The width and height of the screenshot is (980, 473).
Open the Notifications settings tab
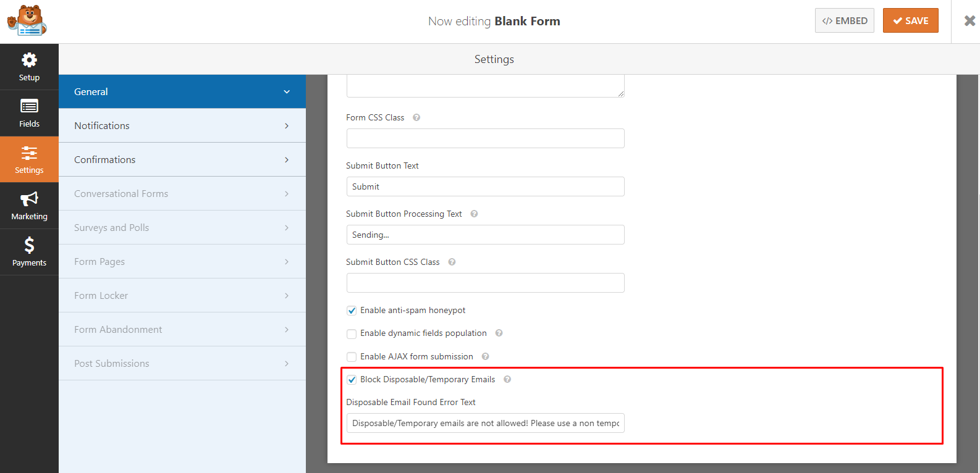182,125
